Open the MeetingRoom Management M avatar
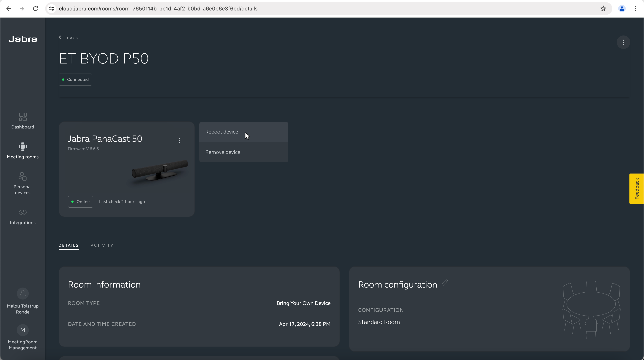644x360 pixels. tap(23, 330)
